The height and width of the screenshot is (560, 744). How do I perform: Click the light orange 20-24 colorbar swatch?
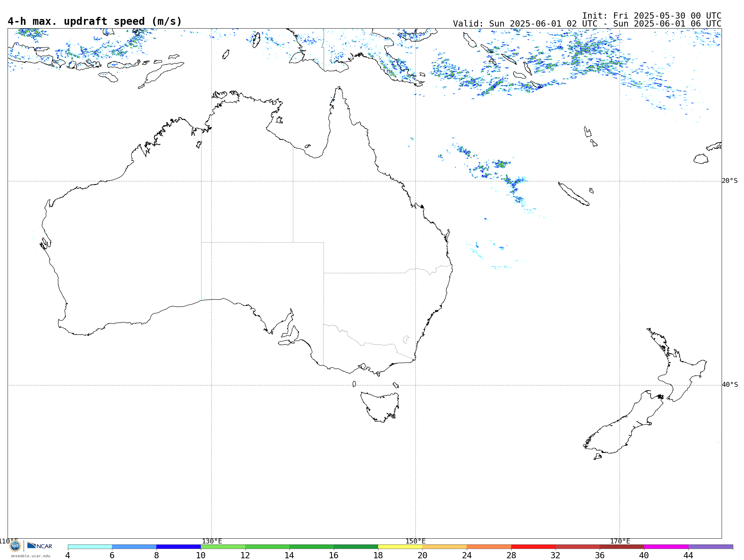(445, 547)
